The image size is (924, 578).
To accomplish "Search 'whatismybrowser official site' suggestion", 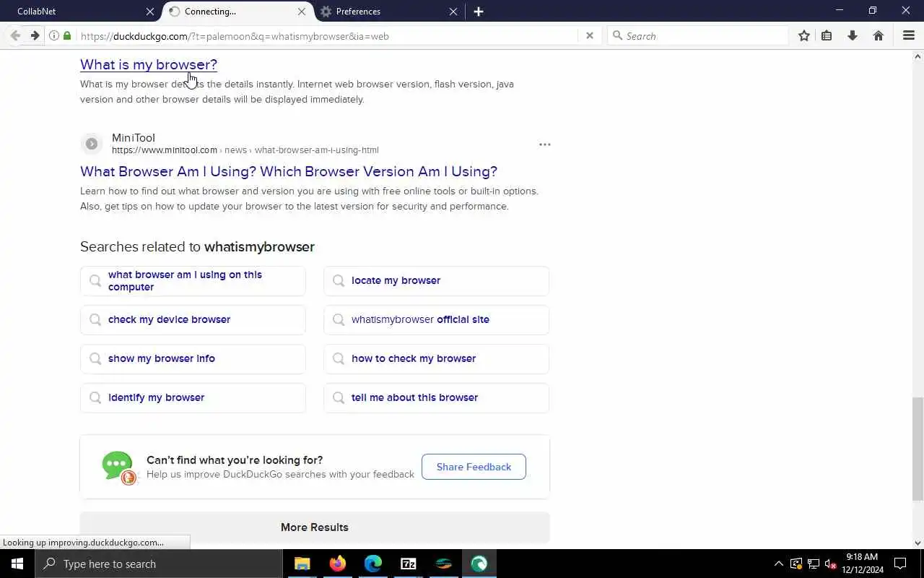I will tap(436, 319).
